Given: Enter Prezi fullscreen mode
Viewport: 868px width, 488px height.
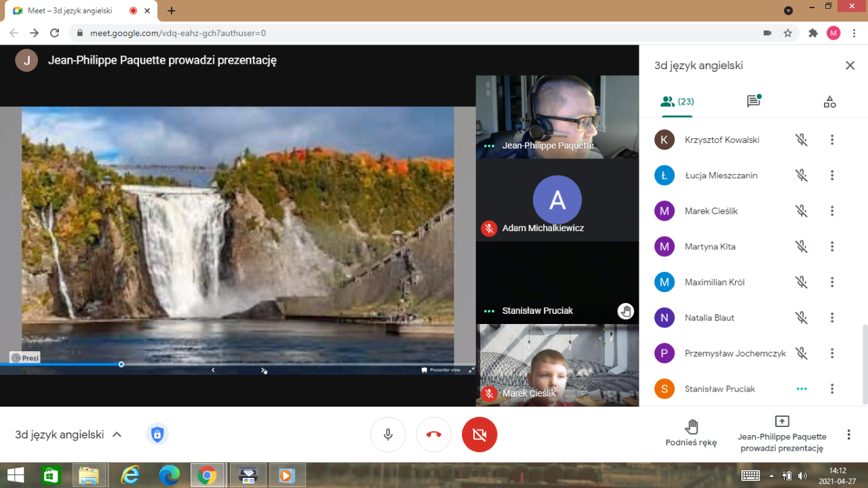Looking at the screenshot, I should [x=472, y=370].
